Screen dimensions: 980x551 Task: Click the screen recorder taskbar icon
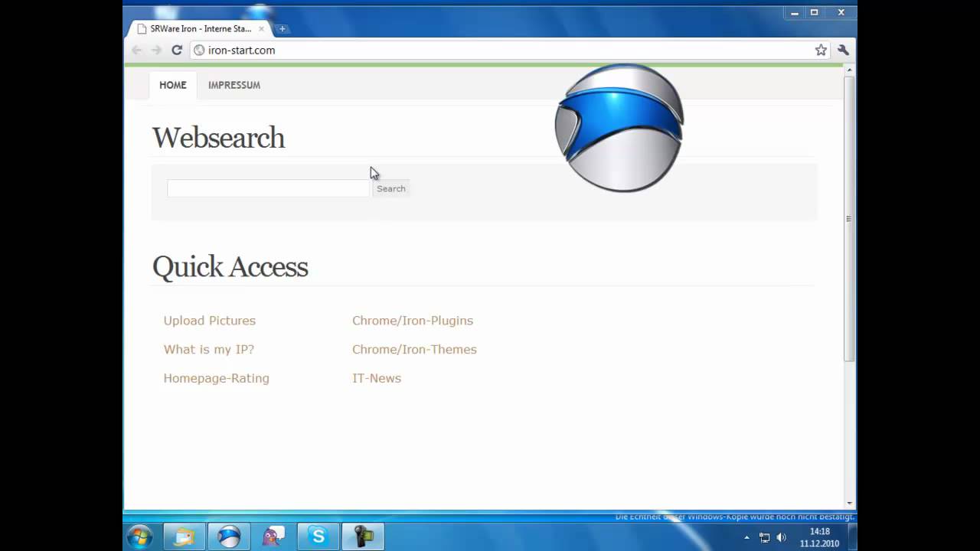point(363,536)
